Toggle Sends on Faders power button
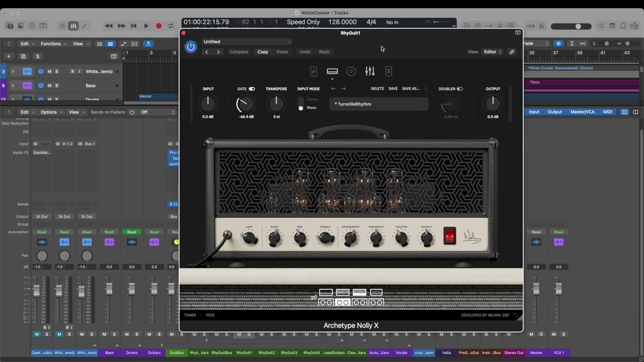The height and width of the screenshot is (362, 644). (132, 112)
